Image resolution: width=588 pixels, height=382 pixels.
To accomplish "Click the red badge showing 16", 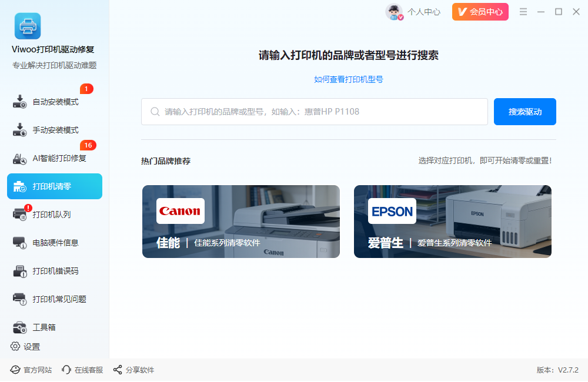I will [x=88, y=145].
